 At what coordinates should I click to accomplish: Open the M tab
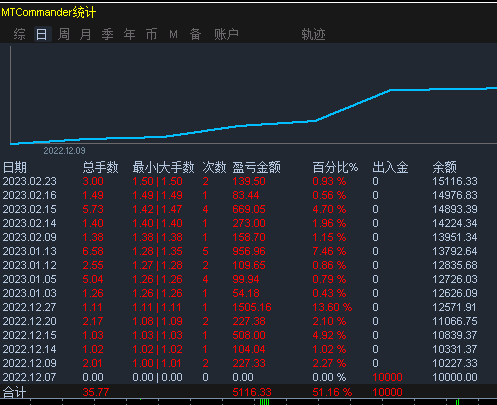[173, 34]
